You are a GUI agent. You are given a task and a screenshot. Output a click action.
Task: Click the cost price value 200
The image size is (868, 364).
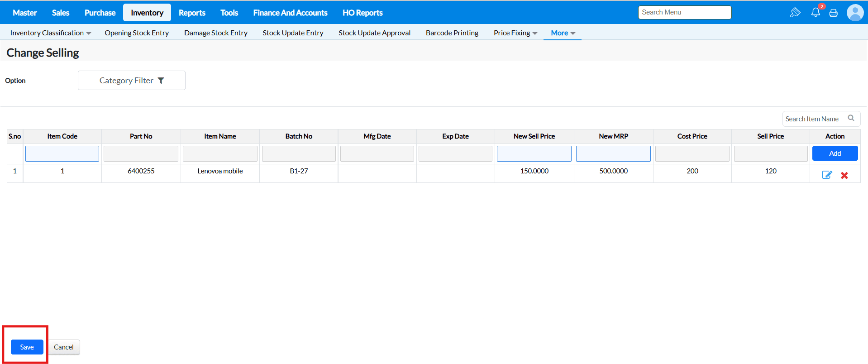click(x=692, y=171)
